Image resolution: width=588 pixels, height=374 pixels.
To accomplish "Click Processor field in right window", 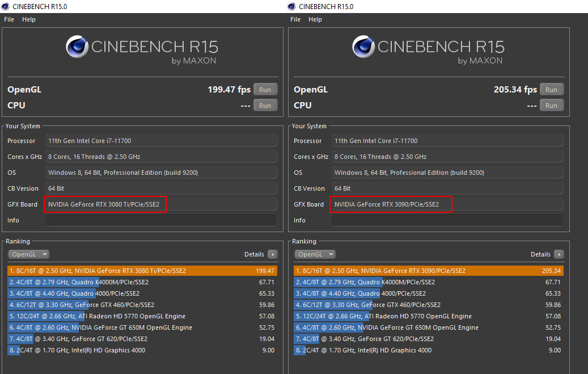I will [x=447, y=141].
